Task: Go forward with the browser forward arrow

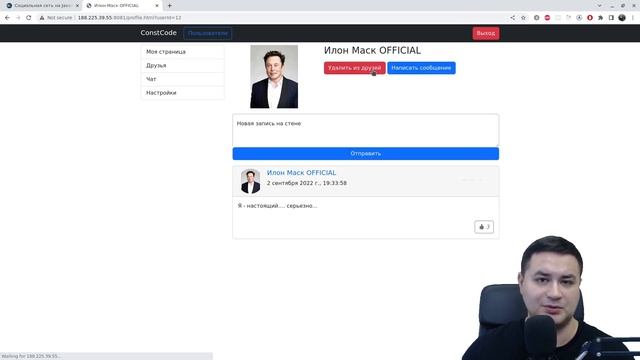Action: click(18, 18)
